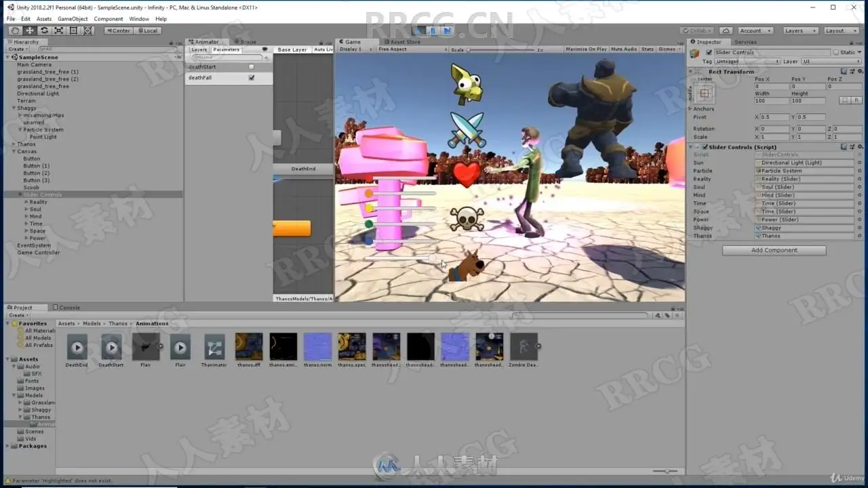Viewport: 868px width, 488px height.
Task: Uncheck the deathFall parameter checkbox
Action: point(252,78)
